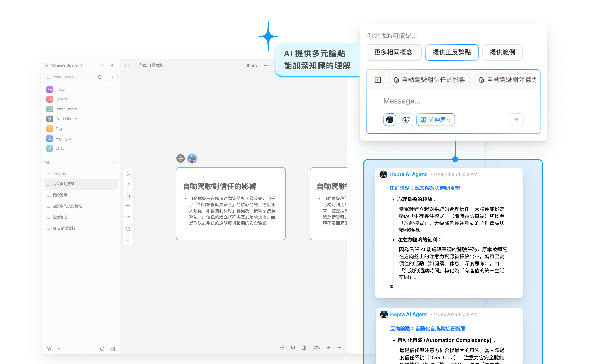Open the settings gear icon
Image resolution: width=591 pixels, height=364 pixels.
click(x=49, y=349)
